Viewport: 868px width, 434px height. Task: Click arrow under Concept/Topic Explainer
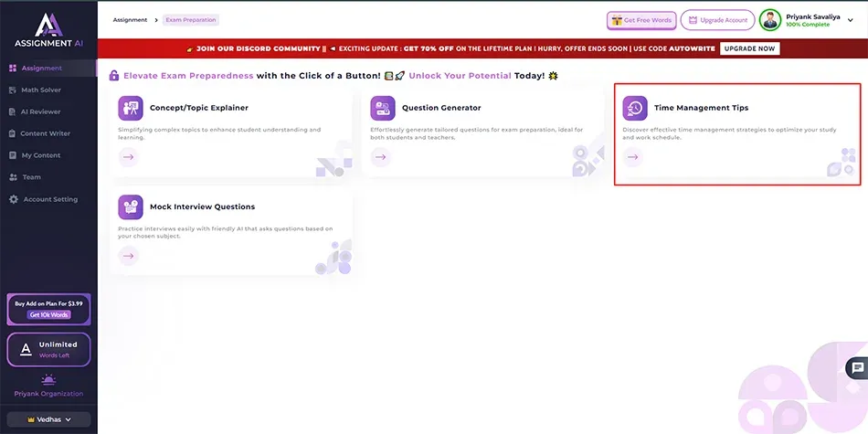pyautogui.click(x=128, y=157)
